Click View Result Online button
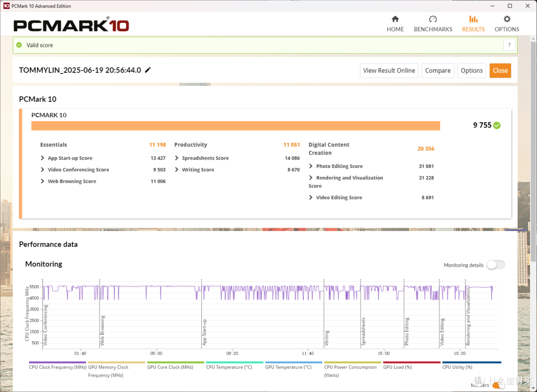This screenshot has height=392, width=537. (x=389, y=71)
